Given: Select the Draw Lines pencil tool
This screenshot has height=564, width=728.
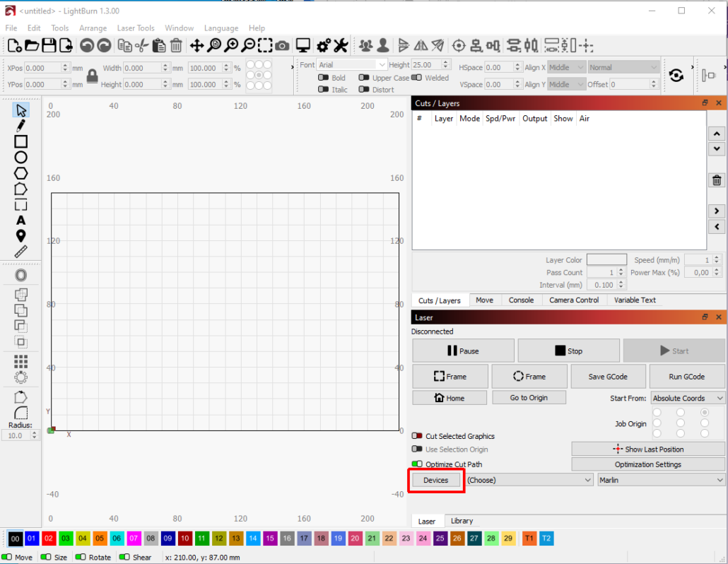Looking at the screenshot, I should click(x=20, y=126).
